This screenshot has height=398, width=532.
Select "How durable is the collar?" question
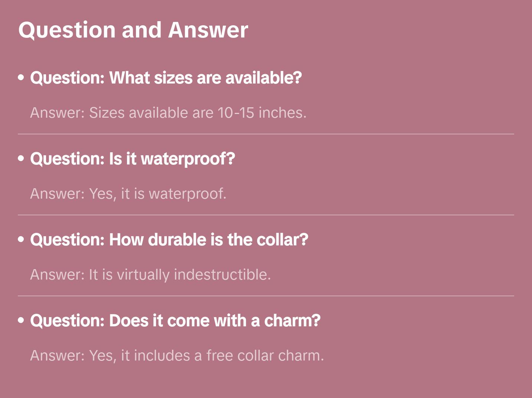pyautogui.click(x=169, y=240)
